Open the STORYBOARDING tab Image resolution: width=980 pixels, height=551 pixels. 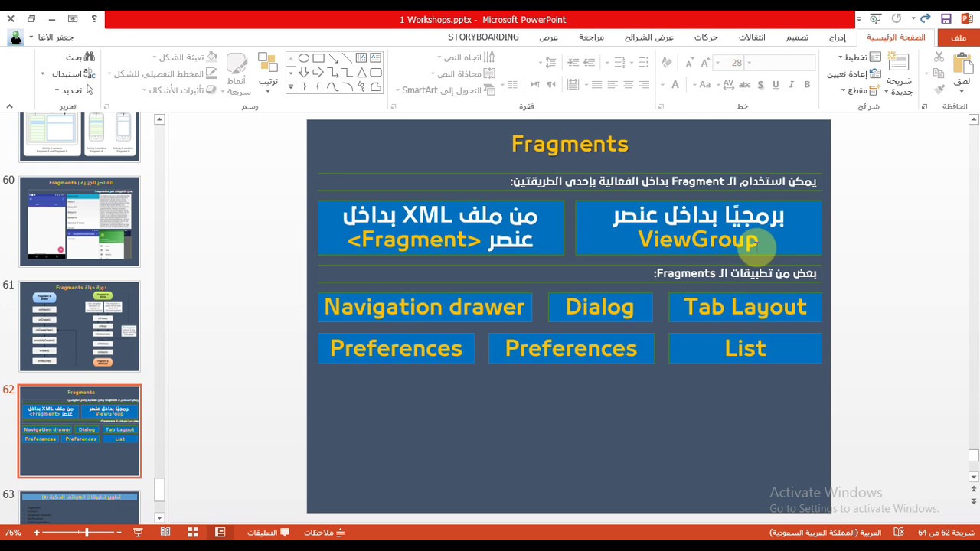point(484,37)
